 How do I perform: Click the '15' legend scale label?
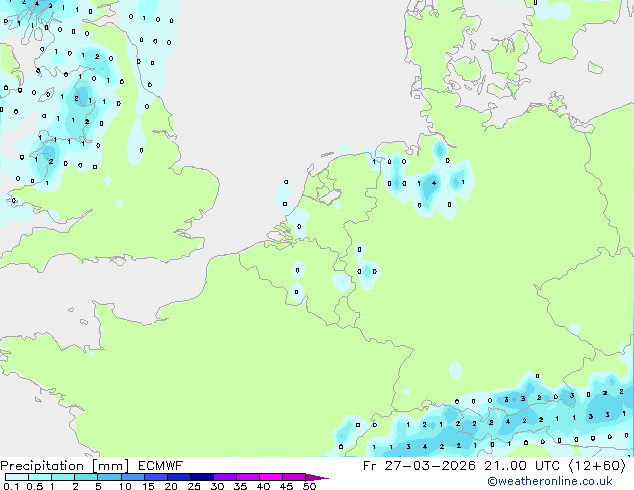click(148, 486)
